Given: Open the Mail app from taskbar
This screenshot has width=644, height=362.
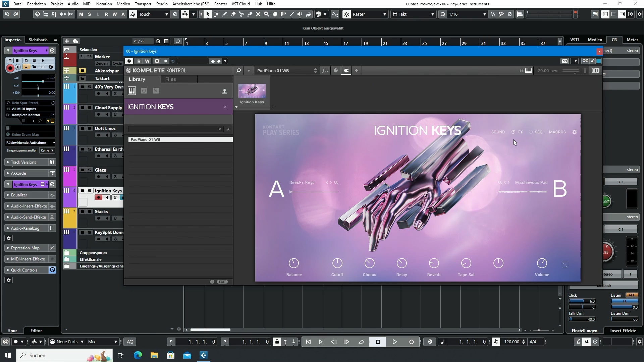Looking at the screenshot, I should [x=187, y=355].
